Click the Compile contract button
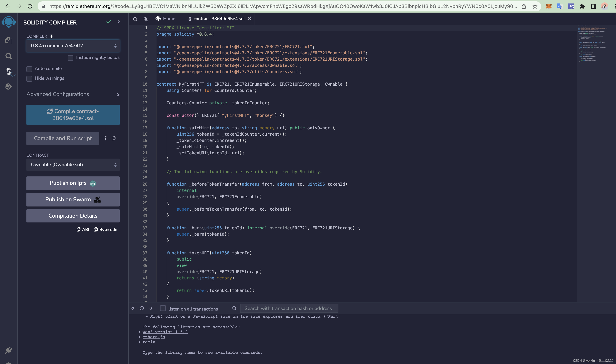616x364 pixels. pos(73,115)
